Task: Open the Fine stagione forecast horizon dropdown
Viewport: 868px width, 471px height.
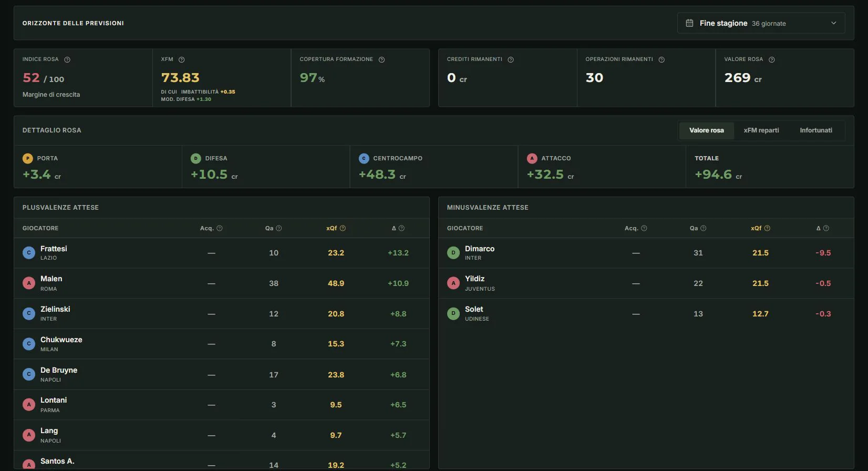Action: coord(761,23)
